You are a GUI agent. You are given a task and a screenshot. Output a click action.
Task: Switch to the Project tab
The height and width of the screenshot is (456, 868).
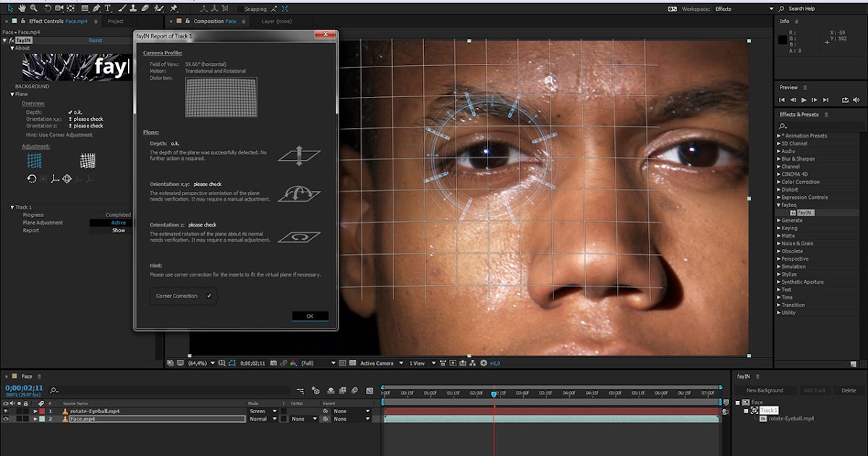tap(115, 22)
